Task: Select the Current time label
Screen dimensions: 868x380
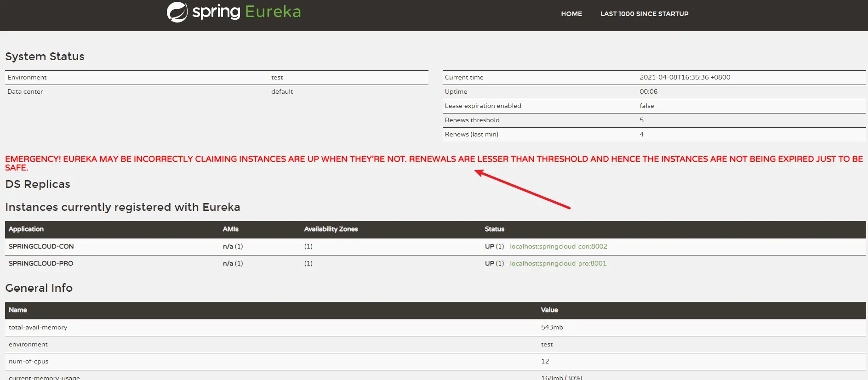Action: pos(464,77)
